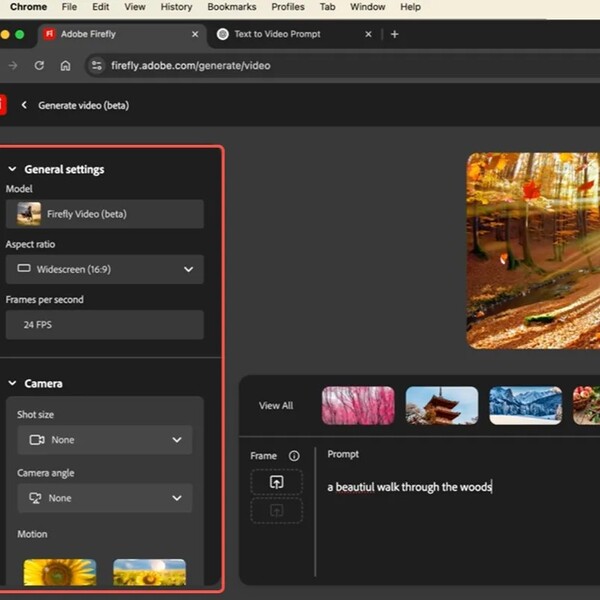Open a new tab with plus icon
Image resolution: width=600 pixels, height=600 pixels.
point(395,34)
